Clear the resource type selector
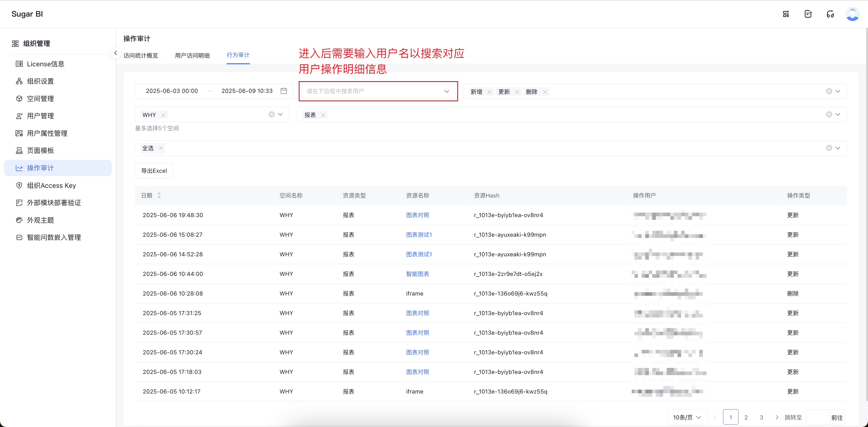 (829, 115)
